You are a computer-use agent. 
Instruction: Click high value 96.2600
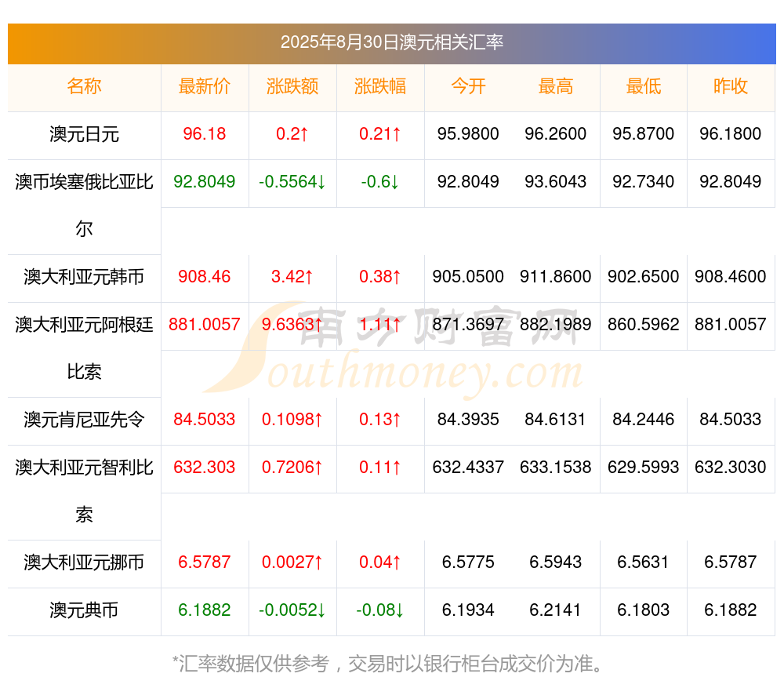click(x=556, y=134)
